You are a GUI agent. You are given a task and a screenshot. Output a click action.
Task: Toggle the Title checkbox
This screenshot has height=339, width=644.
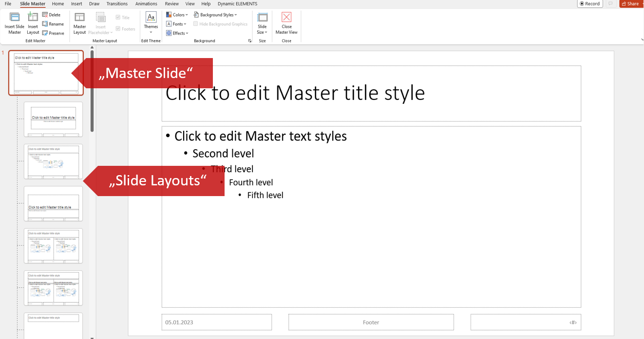pyautogui.click(x=118, y=18)
